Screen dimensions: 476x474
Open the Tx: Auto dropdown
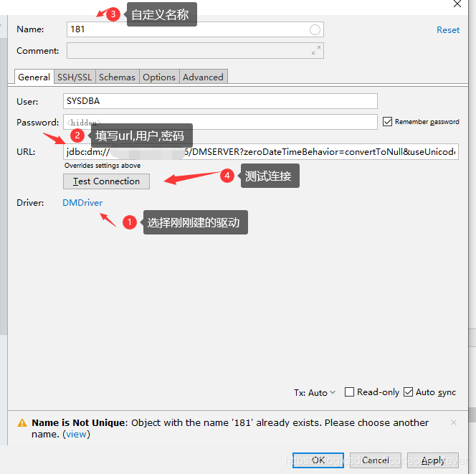(315, 393)
